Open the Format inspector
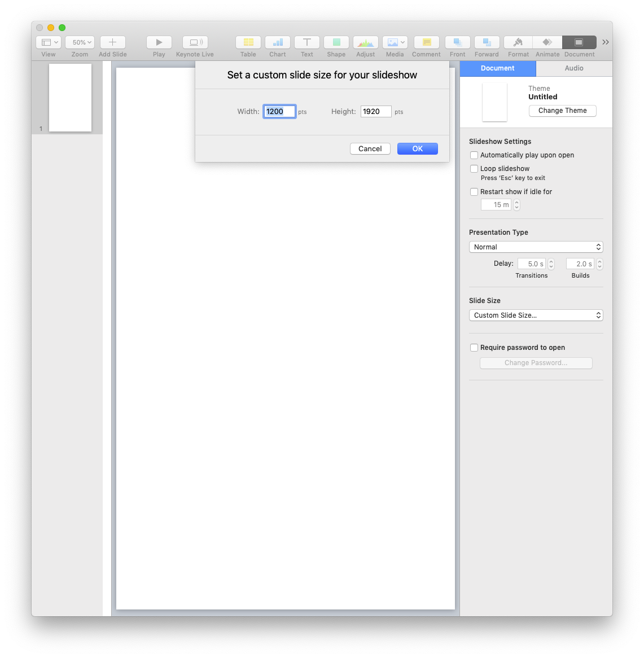644x658 pixels. [518, 42]
